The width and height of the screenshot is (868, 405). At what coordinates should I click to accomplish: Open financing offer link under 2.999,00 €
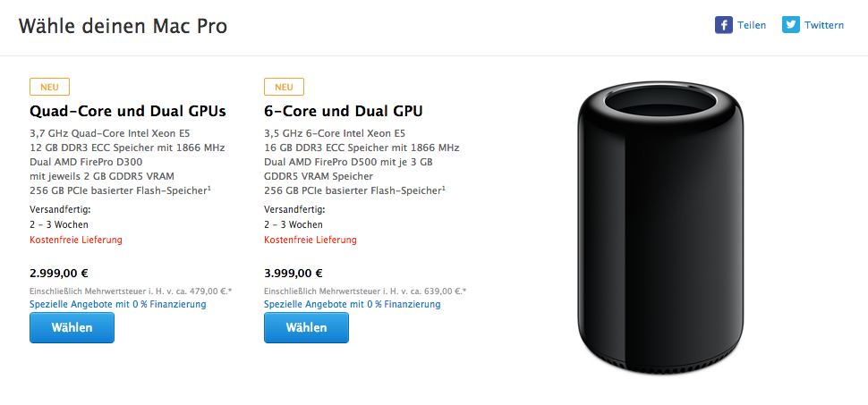118,304
